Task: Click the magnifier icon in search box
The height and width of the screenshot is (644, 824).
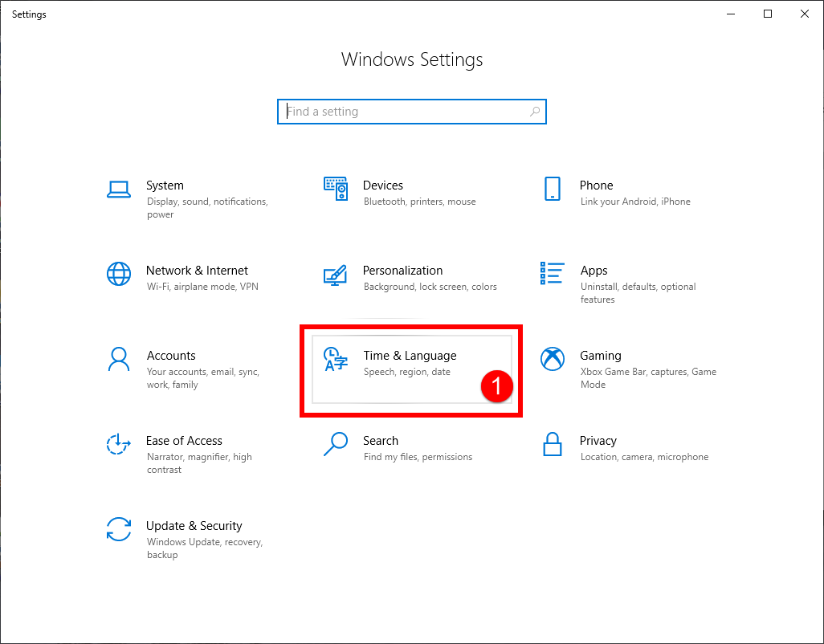Action: click(x=534, y=112)
